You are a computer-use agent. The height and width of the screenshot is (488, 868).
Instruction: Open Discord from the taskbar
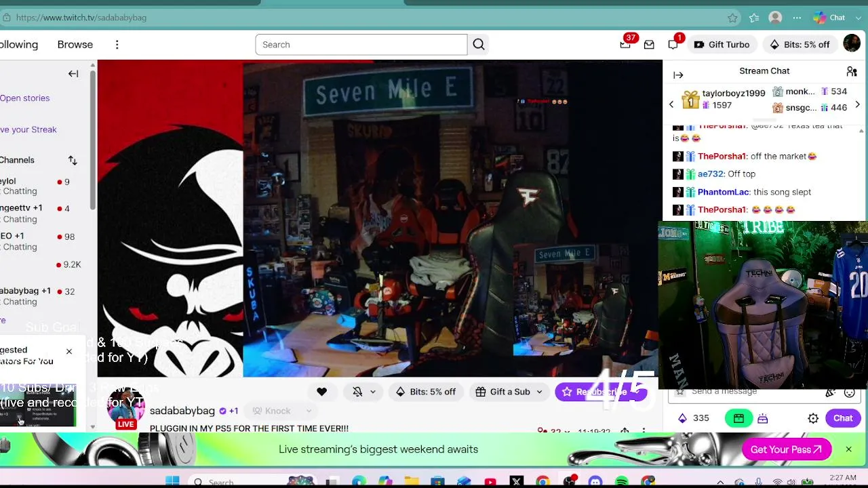coord(595,481)
